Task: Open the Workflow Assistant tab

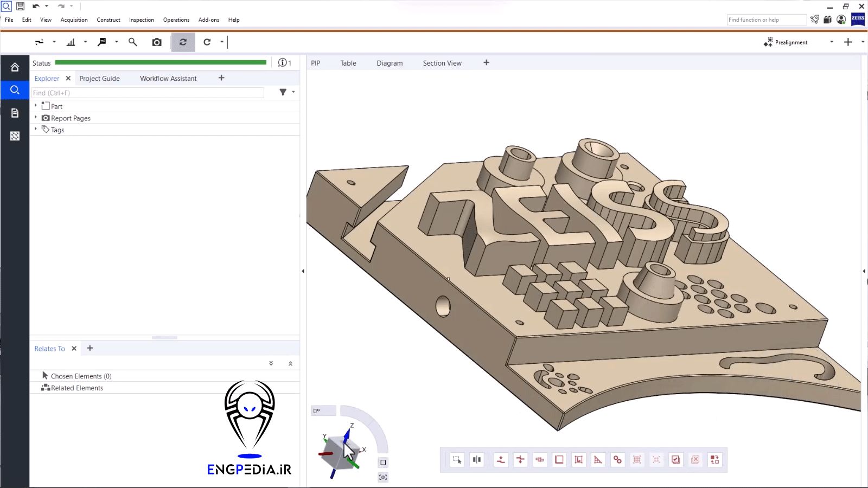Action: coord(168,79)
